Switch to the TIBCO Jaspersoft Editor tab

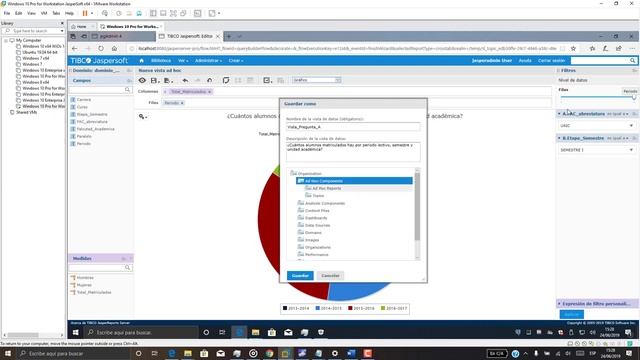[x=189, y=36]
